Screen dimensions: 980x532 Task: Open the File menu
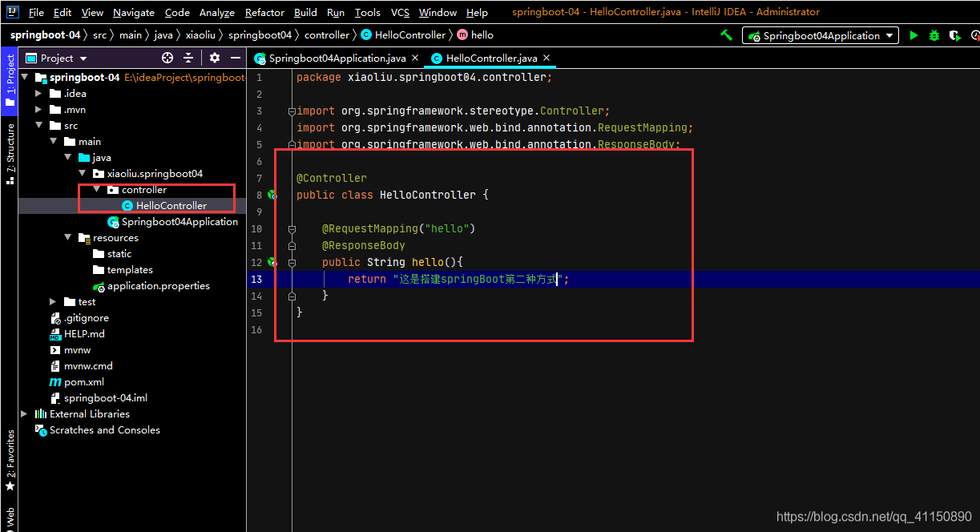tap(36, 12)
